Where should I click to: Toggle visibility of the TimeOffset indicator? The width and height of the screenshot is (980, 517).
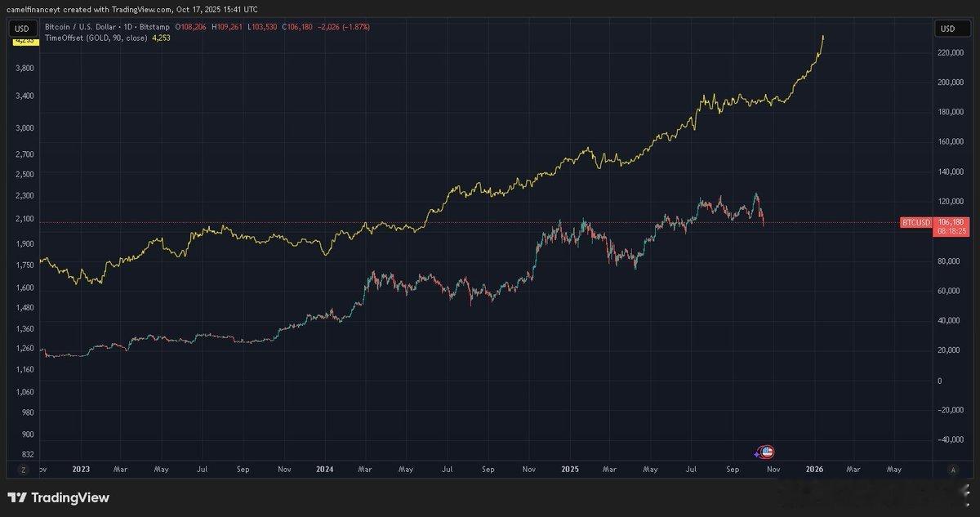98,38
